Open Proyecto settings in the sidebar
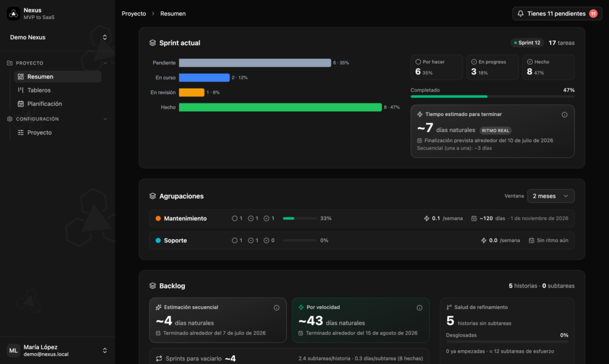 pos(58,133)
